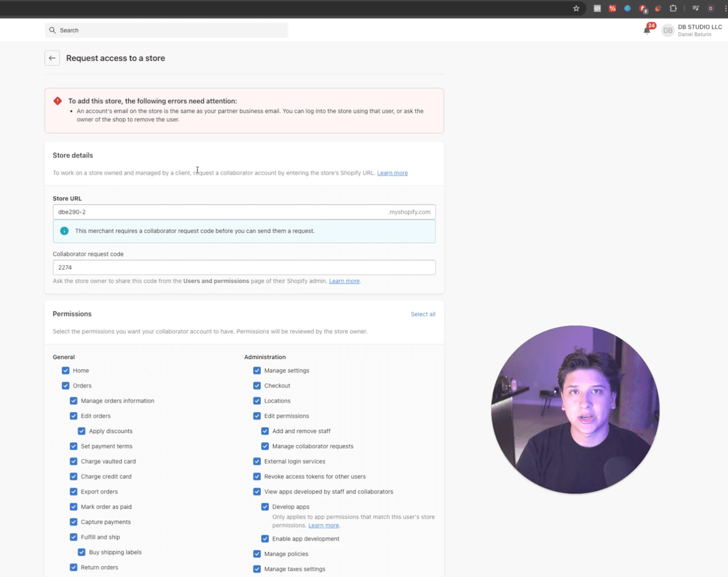Go back using the left arrow button
The width and height of the screenshot is (728, 577).
point(52,58)
